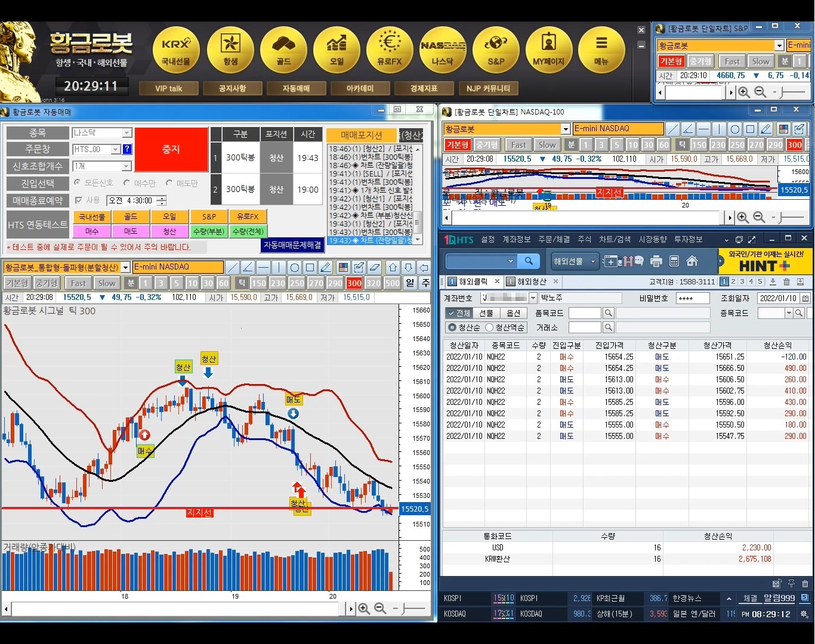Toggle the 전체 filter button
The image size is (815, 644).
tap(459, 313)
